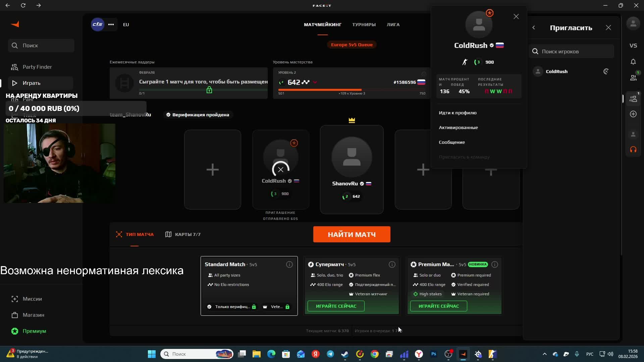Viewport: 644px width, 362px height.
Task: Open the КАРТЫ 7/7 tab
Action: 183,234
